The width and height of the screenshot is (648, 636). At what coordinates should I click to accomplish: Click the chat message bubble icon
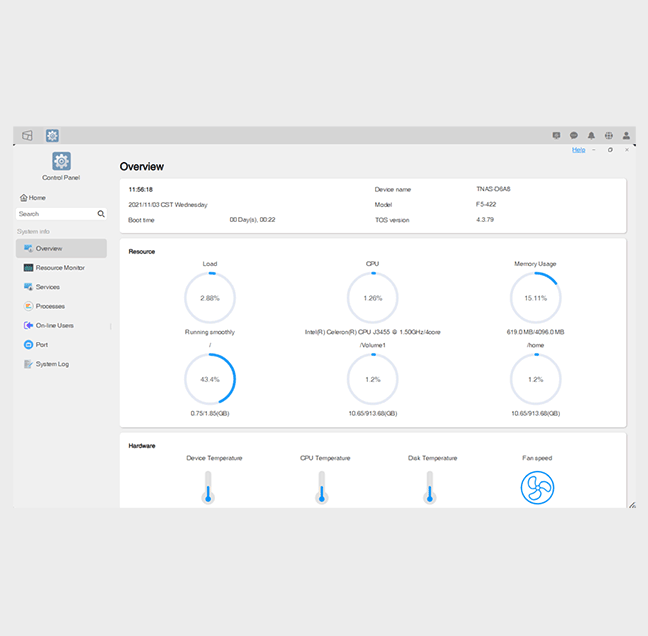click(574, 135)
